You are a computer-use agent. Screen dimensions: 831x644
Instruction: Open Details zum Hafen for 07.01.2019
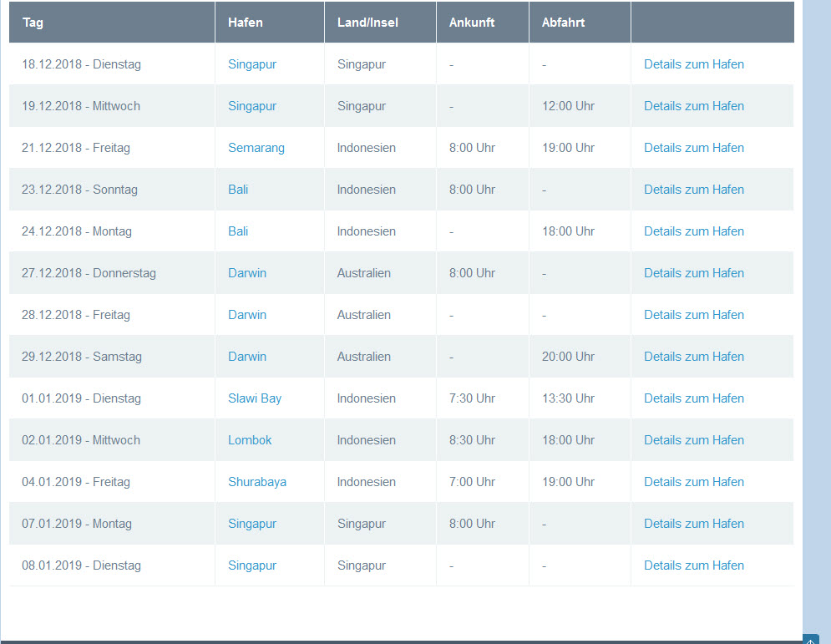point(693,524)
